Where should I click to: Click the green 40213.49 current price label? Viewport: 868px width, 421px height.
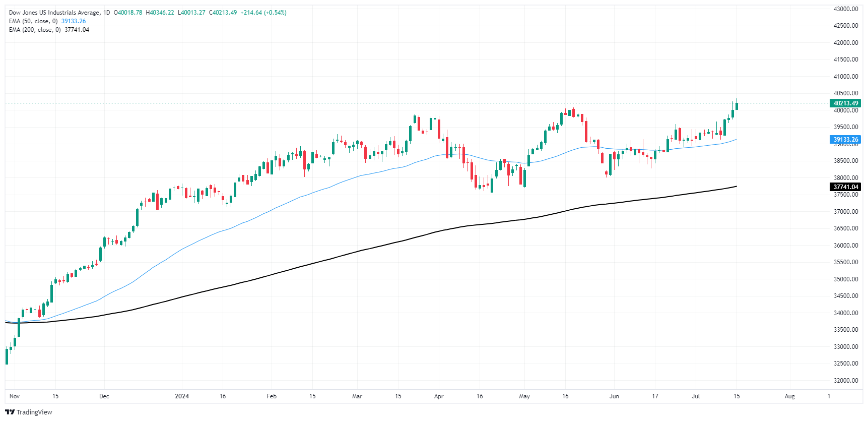pos(845,103)
